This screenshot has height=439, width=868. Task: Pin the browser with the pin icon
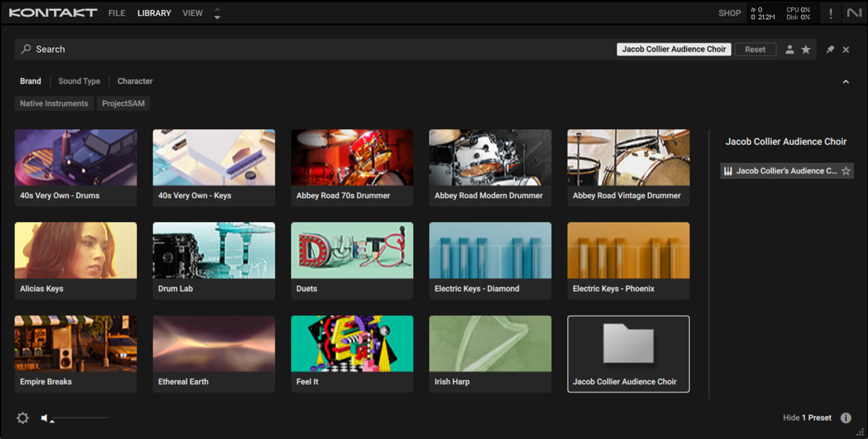pos(830,49)
